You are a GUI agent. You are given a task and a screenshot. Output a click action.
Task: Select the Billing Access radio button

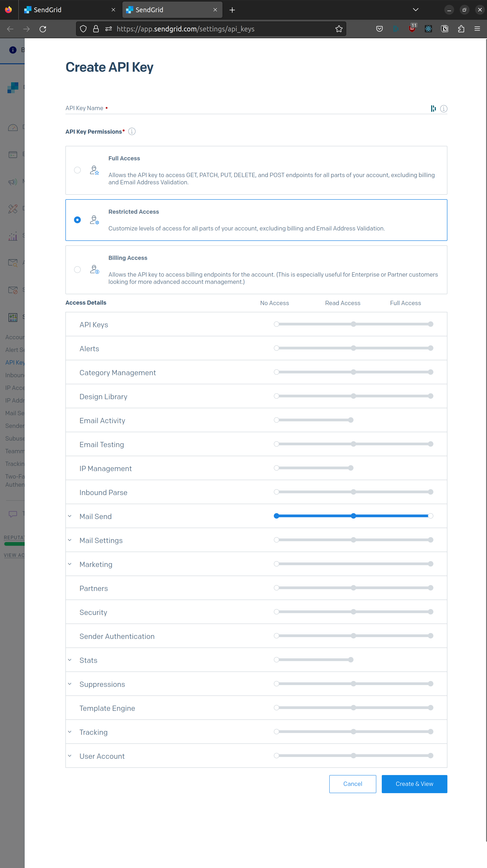77,270
